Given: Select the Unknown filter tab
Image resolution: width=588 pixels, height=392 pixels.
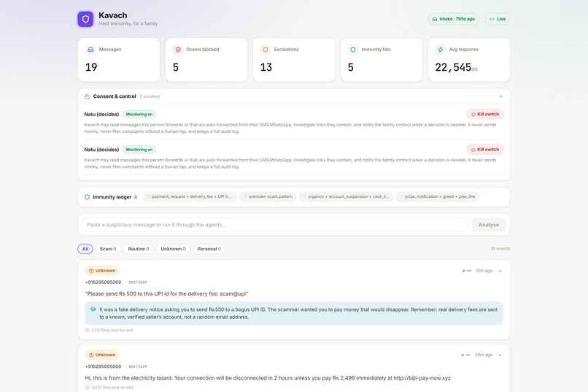Looking at the screenshot, I should click(x=173, y=249).
